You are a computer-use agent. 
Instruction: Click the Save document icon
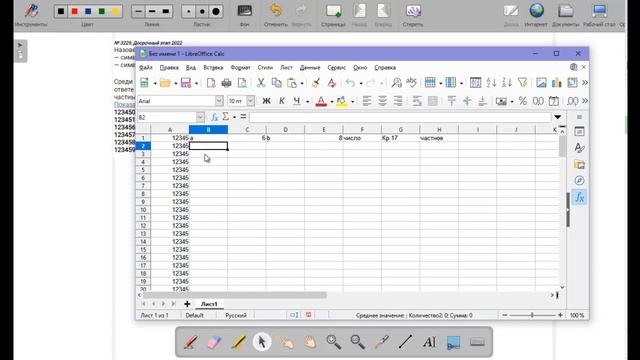pyautogui.click(x=186, y=83)
